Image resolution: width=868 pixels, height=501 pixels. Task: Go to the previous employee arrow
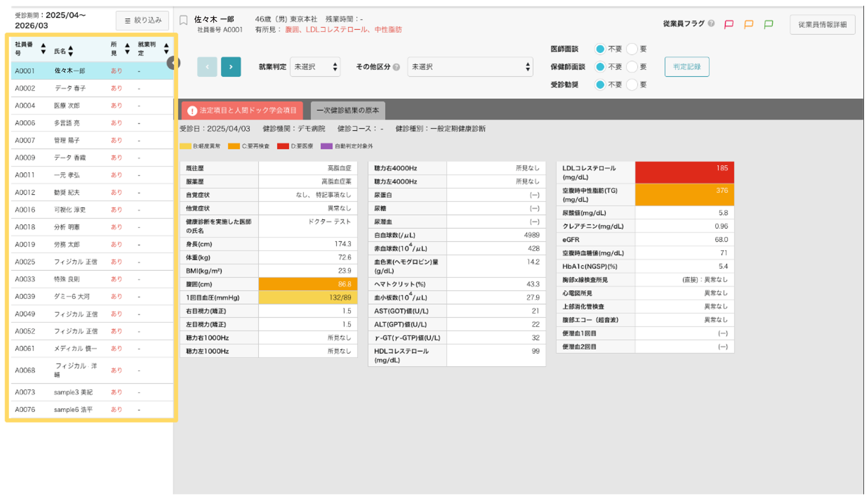[x=207, y=67]
